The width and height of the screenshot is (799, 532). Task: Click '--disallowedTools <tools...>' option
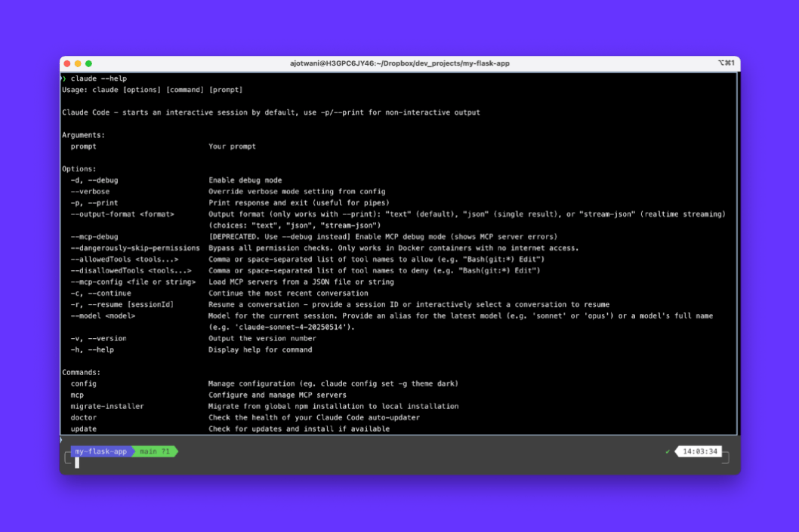click(x=131, y=270)
